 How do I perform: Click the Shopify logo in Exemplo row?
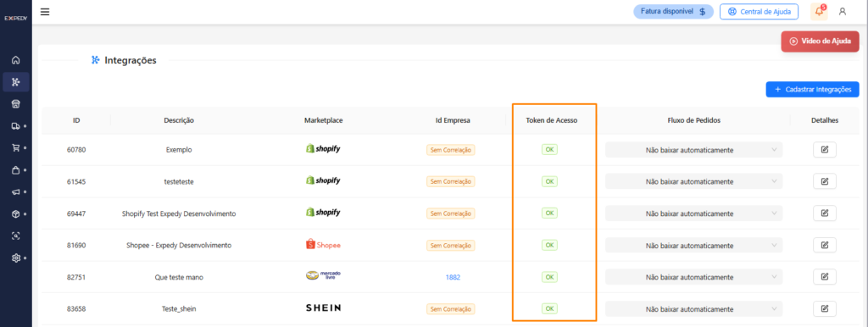click(x=323, y=148)
